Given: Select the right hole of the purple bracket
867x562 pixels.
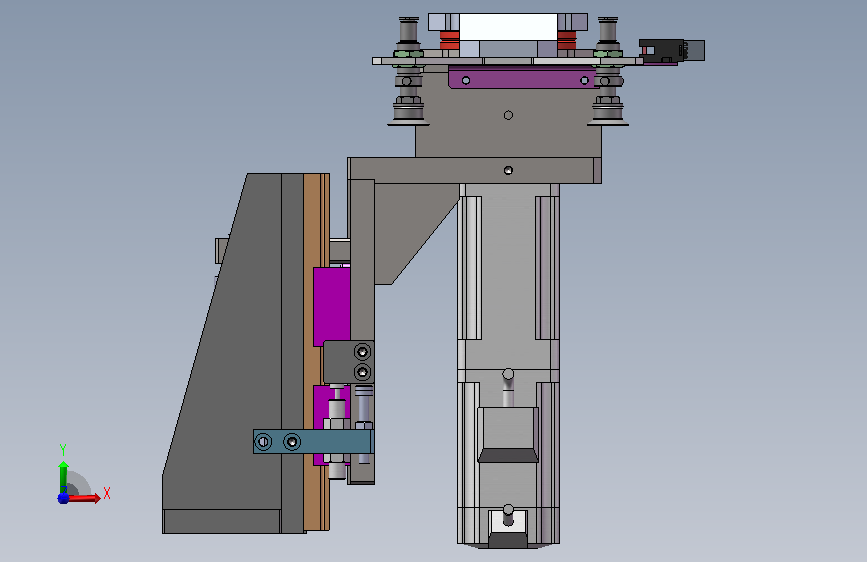Looking at the screenshot, I should coord(584,81).
